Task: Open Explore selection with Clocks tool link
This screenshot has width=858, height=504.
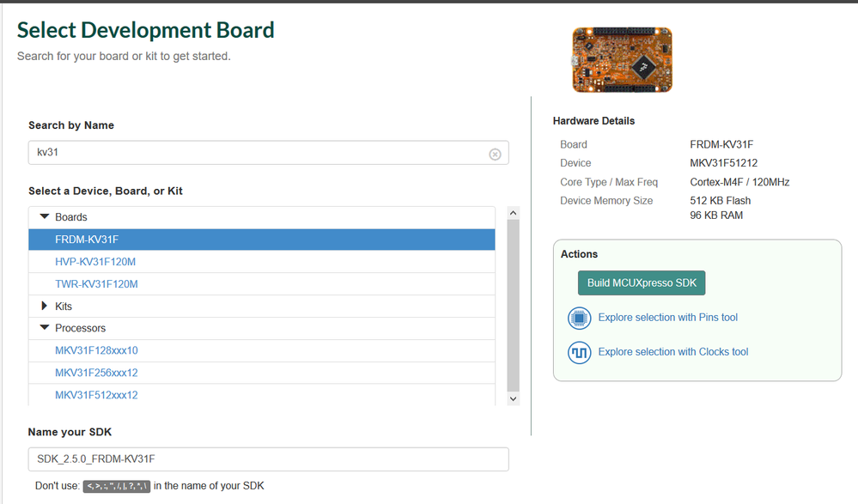Action: point(672,352)
